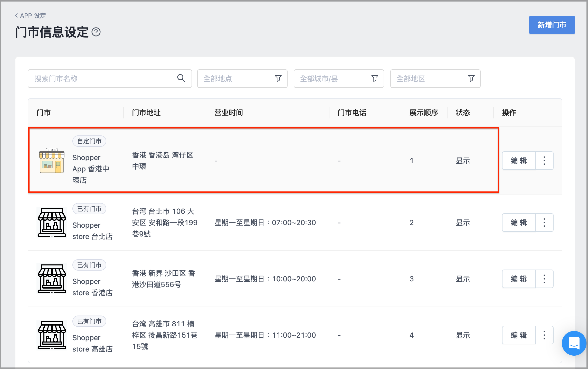
Task: Open more options for 香港店 row
Action: coord(544,279)
